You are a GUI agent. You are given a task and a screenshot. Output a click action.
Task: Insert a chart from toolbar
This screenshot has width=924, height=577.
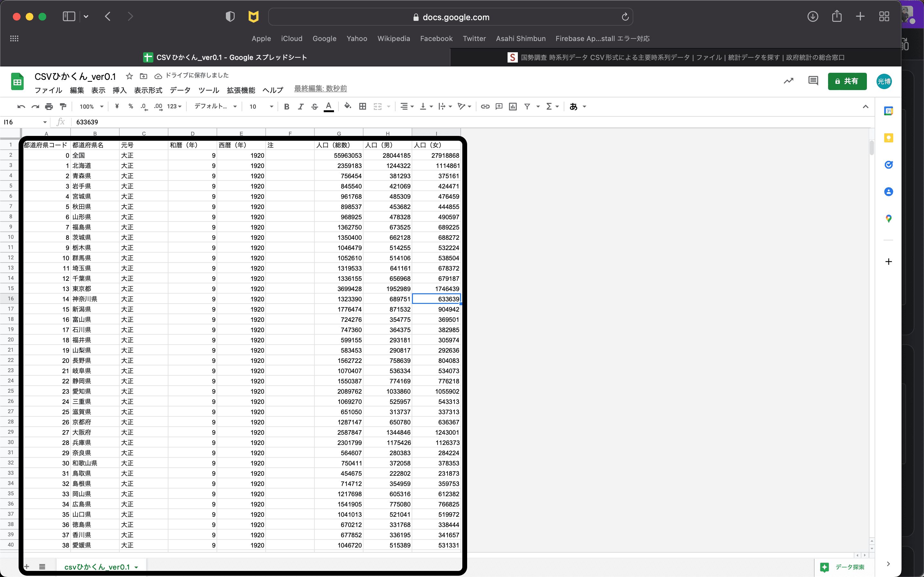(513, 106)
